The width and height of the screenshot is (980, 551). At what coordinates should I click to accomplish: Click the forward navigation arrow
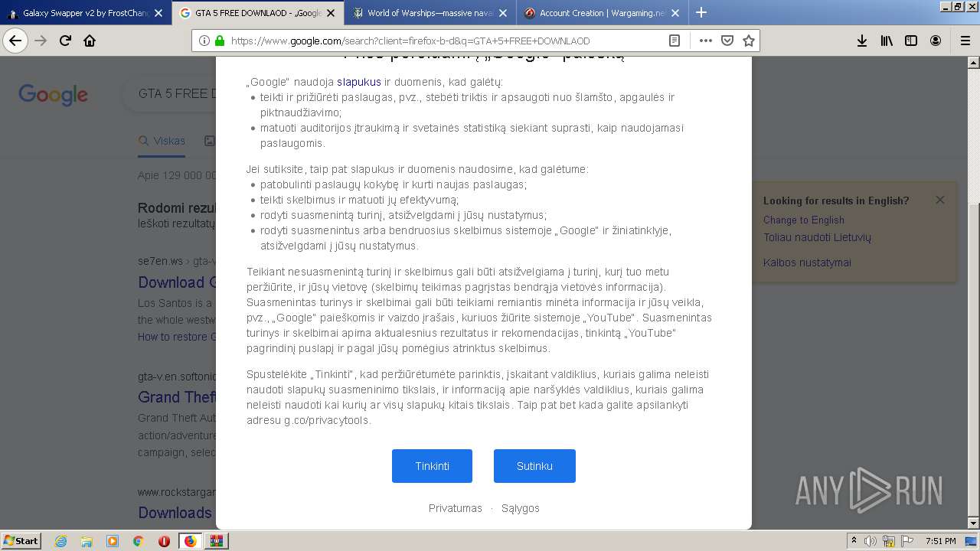[41, 41]
